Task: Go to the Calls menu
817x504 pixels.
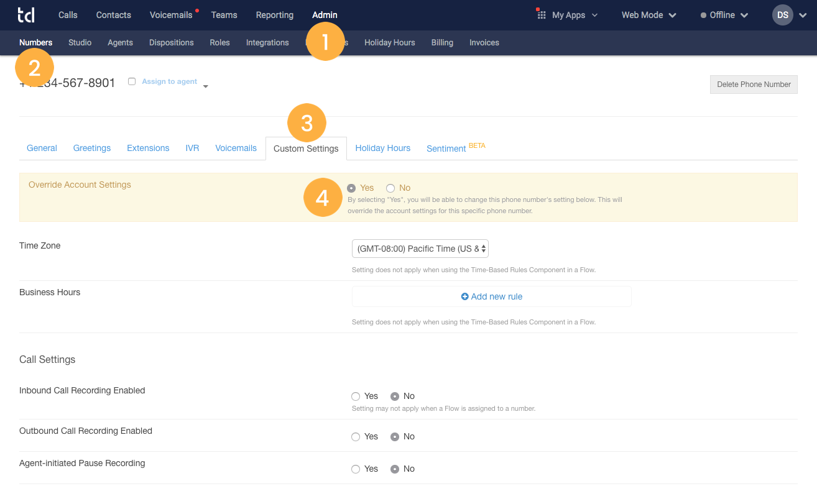Action: [68, 15]
